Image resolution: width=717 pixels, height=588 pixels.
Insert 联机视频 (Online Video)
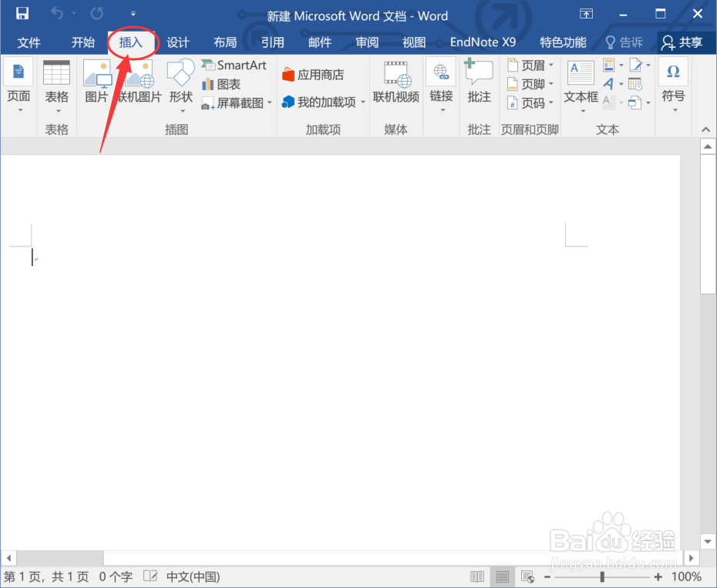pos(396,82)
